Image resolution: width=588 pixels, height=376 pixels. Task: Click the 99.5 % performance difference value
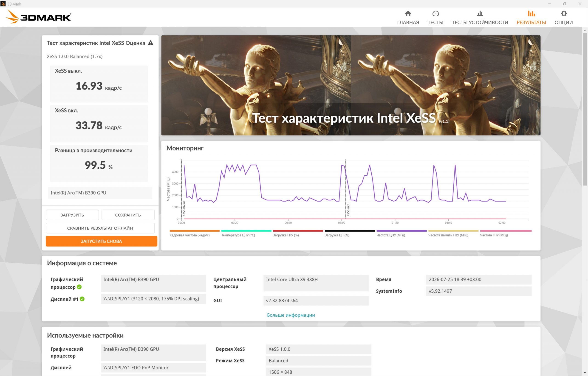coord(99,166)
